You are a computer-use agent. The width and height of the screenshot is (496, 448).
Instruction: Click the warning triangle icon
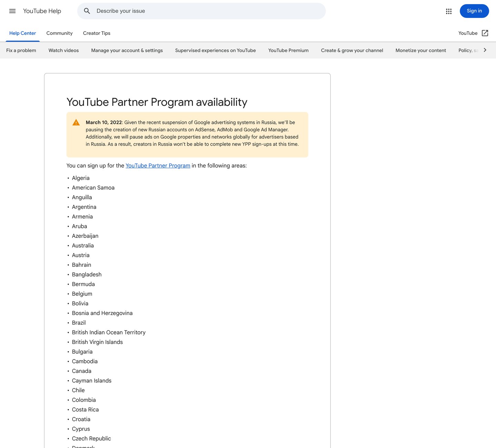tap(76, 122)
